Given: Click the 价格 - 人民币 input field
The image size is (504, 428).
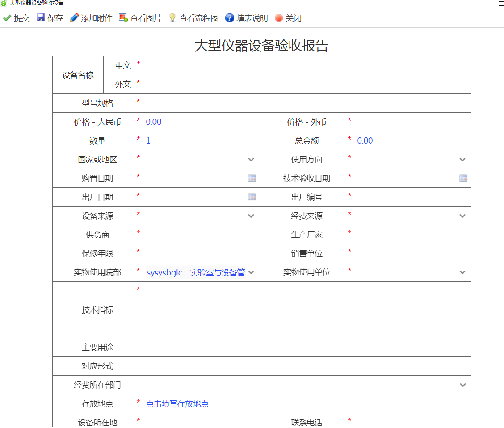Looking at the screenshot, I should click(201, 122).
